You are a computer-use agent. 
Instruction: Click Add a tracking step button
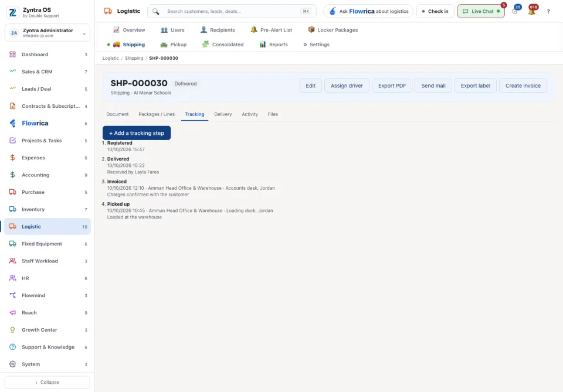point(137,133)
